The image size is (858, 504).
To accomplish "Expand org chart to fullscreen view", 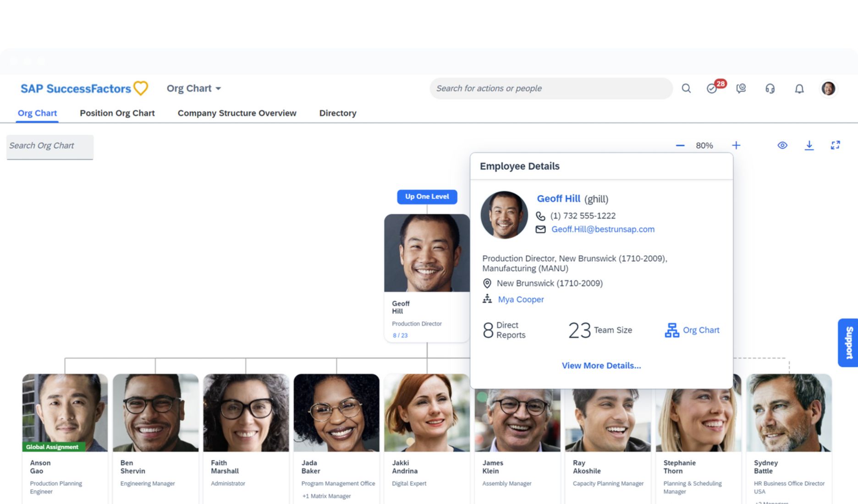I will point(836,145).
